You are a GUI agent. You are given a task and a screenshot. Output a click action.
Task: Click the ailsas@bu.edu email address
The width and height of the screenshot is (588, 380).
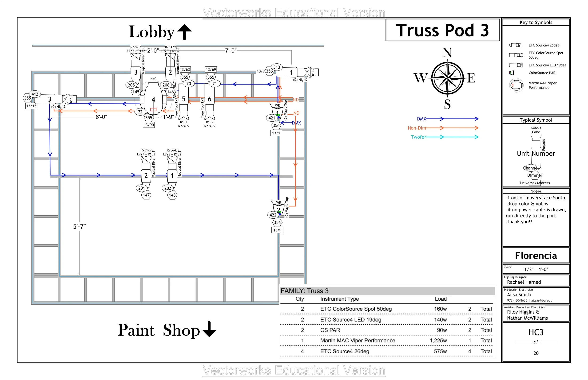tap(542, 300)
